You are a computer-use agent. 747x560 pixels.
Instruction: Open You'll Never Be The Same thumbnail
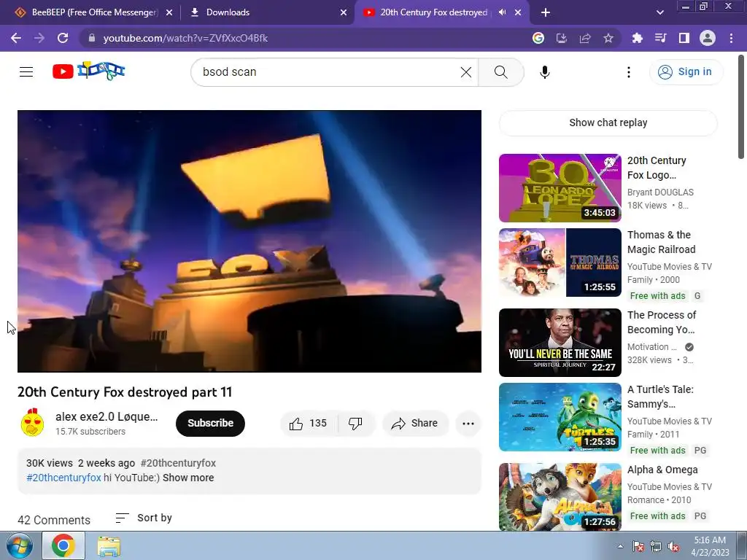pos(560,343)
